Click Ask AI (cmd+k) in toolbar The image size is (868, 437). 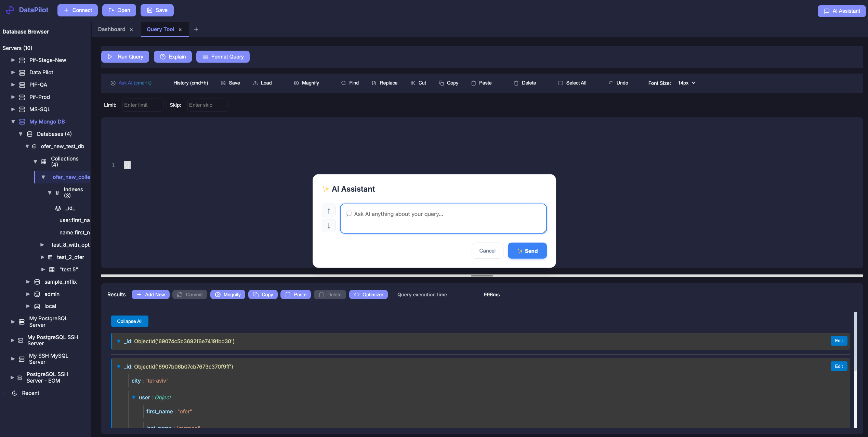(131, 83)
